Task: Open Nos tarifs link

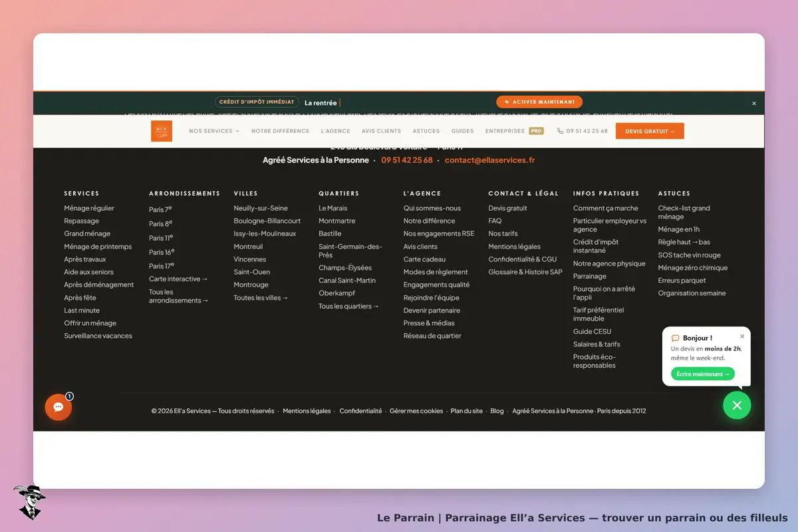Action: (x=503, y=233)
